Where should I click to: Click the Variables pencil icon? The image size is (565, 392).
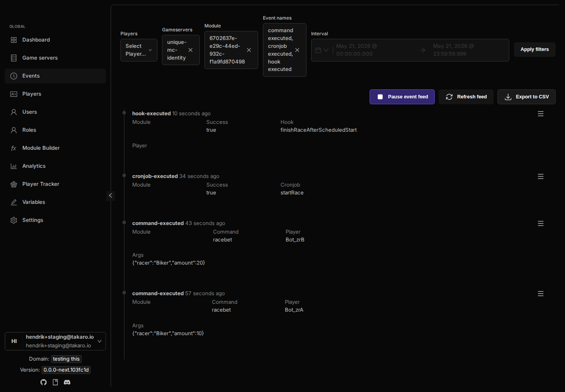point(14,202)
